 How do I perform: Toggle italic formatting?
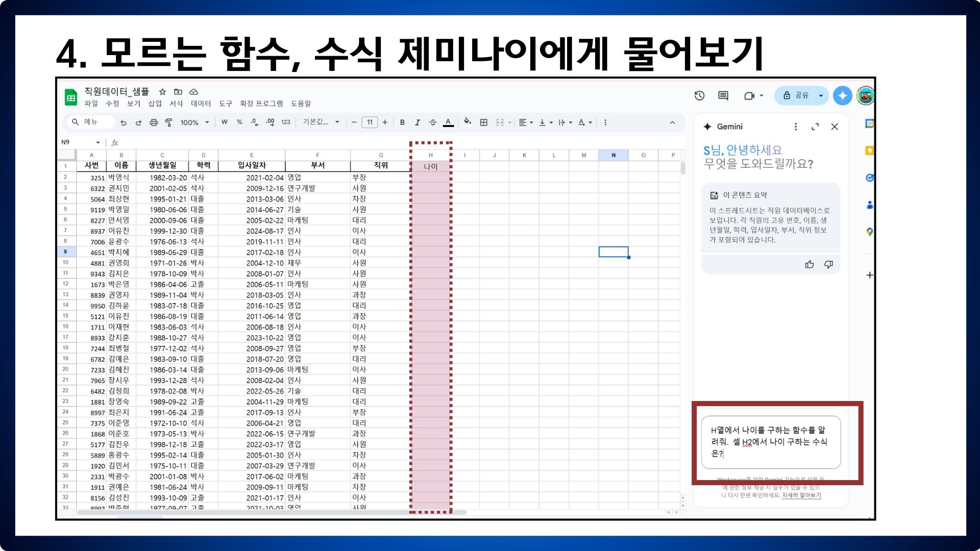tap(417, 122)
